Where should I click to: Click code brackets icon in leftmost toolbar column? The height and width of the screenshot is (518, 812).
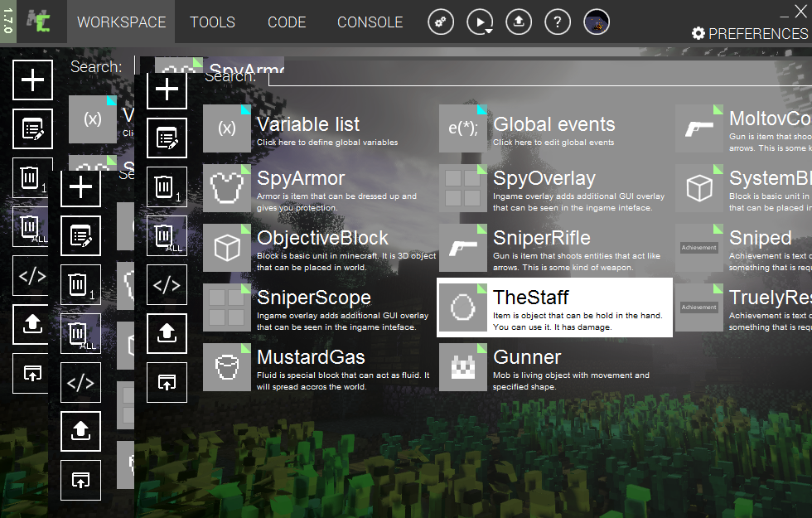pyautogui.click(x=31, y=275)
